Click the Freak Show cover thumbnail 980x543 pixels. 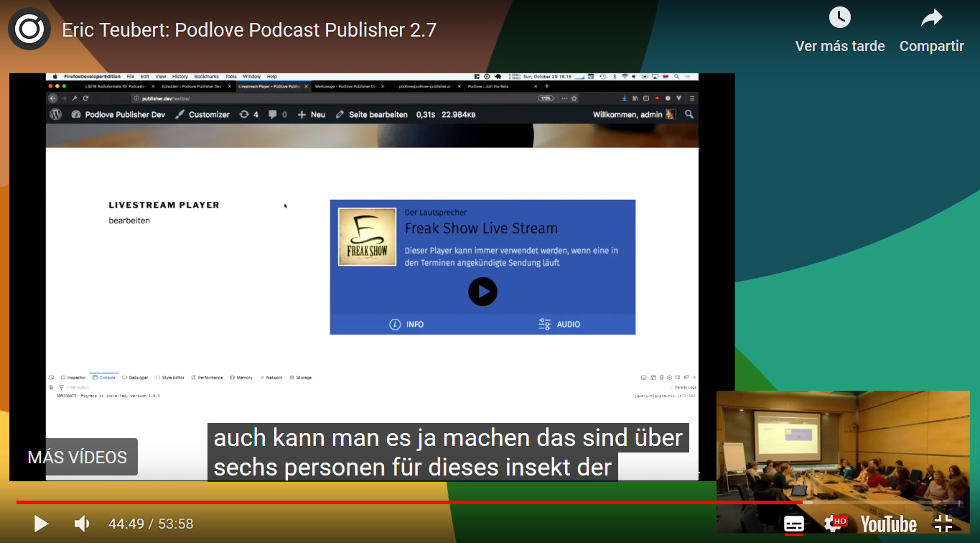(367, 237)
